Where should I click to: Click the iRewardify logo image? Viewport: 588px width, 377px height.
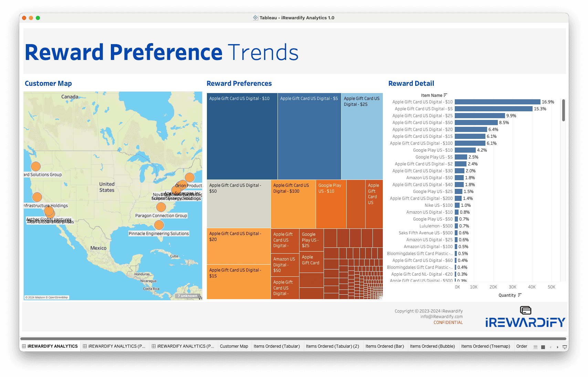[525, 317]
